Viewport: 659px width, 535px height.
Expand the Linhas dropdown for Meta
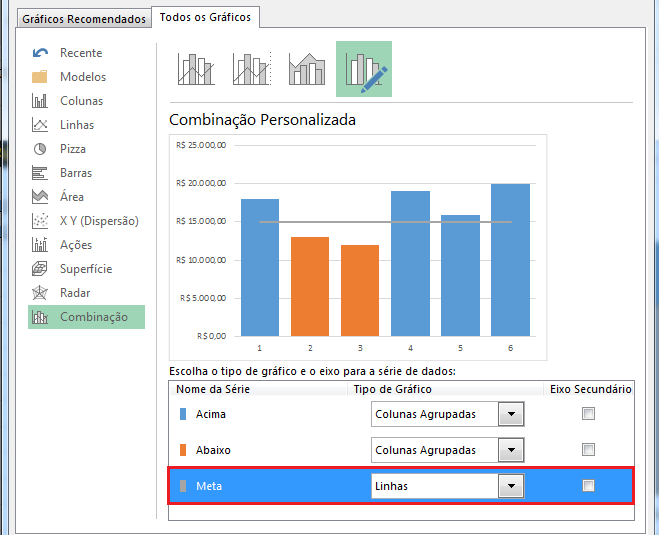pos(511,486)
